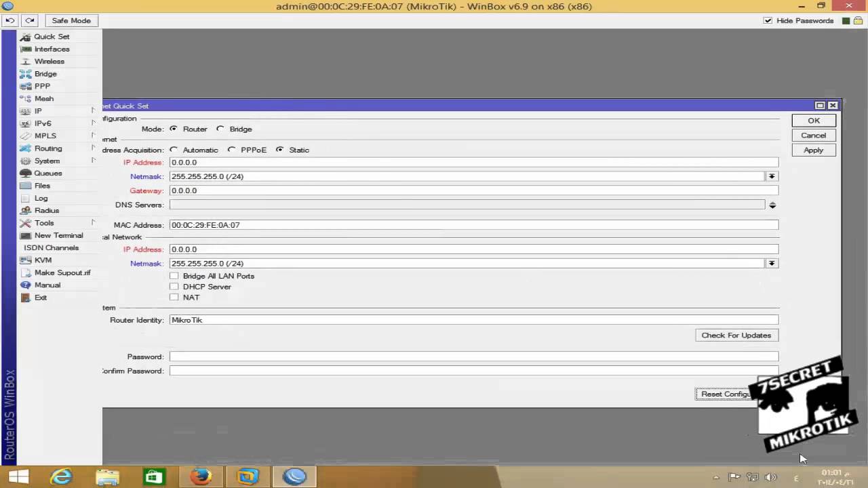Viewport: 868px width, 488px height.
Task: Click the volume speaker tray icon
Action: coord(771,478)
